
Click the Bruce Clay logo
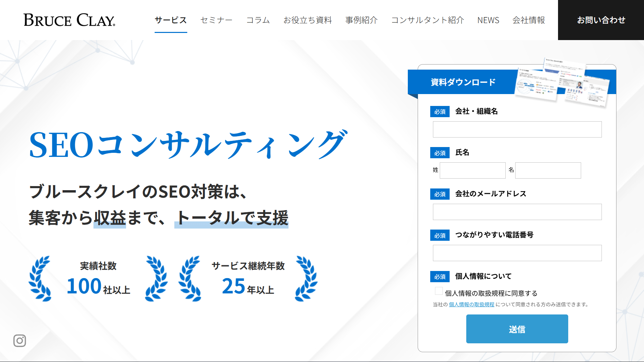pos(69,20)
